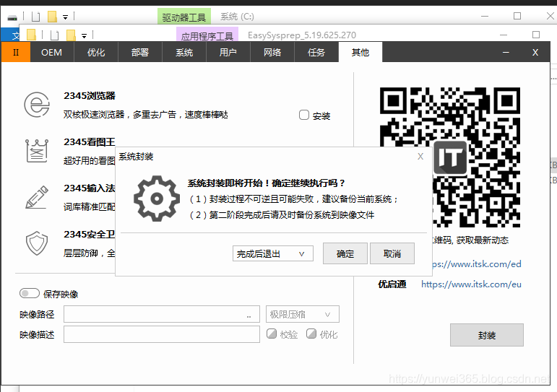The image size is (557, 392).
Task: Select the 网络 tab
Action: [272, 52]
